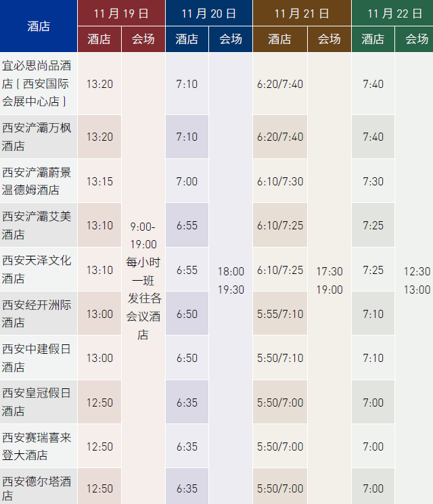
Task: Click the 会场 sub-header under 11月21日
Action: tap(329, 39)
